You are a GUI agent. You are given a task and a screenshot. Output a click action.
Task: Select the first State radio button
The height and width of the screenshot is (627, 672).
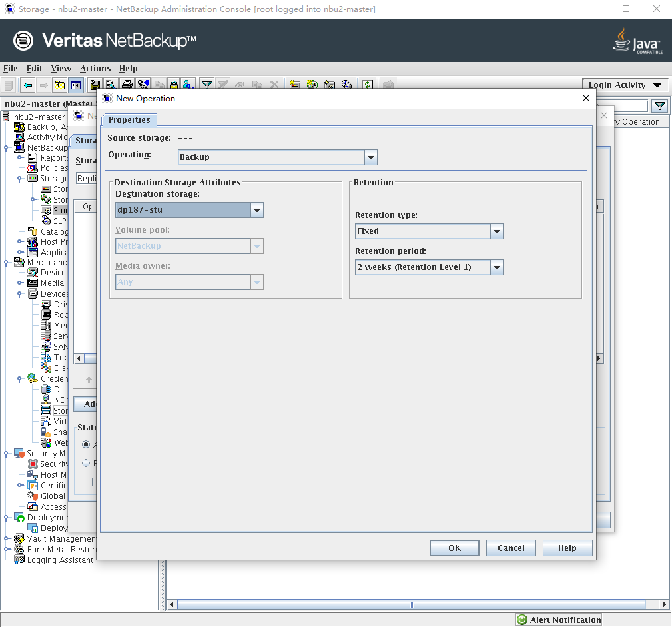click(86, 444)
